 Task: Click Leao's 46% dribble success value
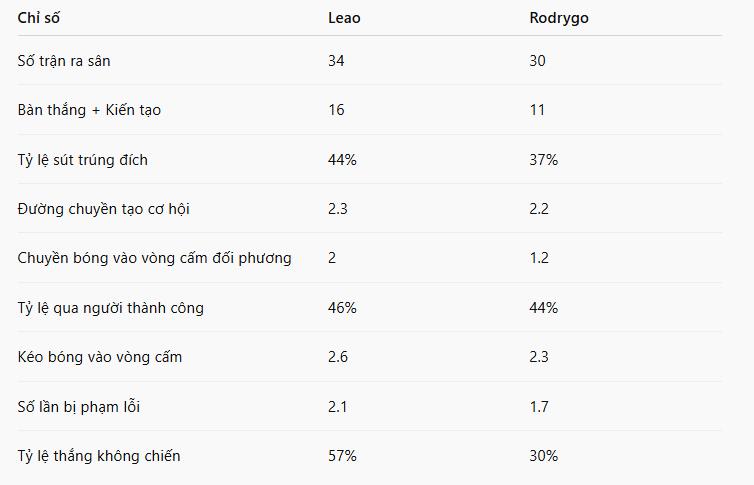342,308
